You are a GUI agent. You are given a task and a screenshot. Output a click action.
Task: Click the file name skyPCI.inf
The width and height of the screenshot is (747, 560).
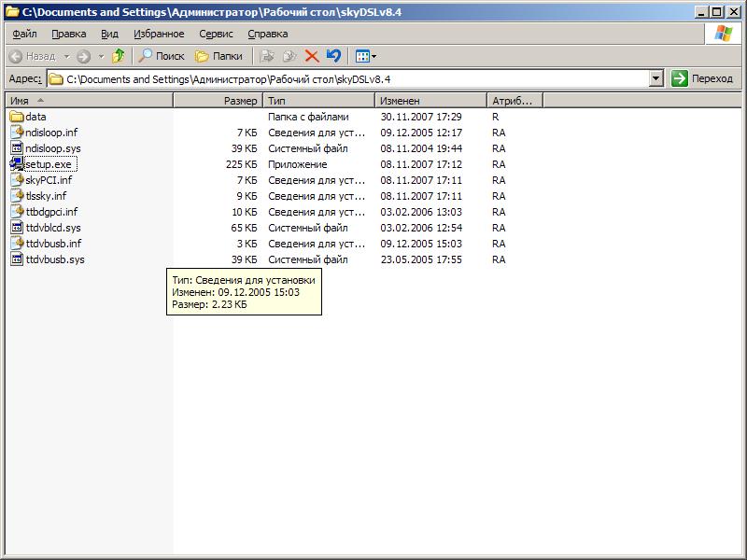pos(49,180)
